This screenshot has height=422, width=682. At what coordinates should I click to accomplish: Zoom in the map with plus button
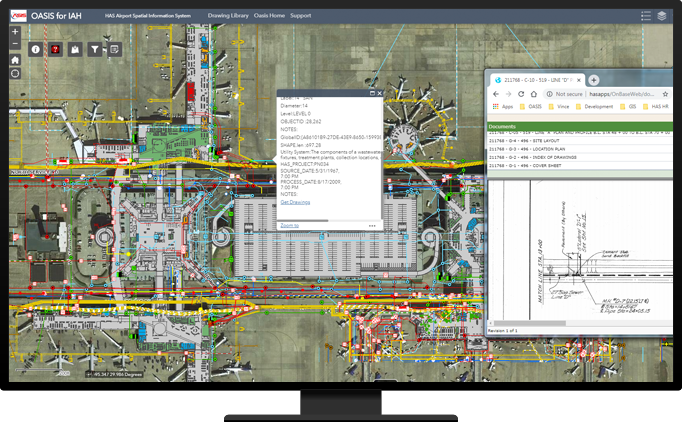pos(15,32)
